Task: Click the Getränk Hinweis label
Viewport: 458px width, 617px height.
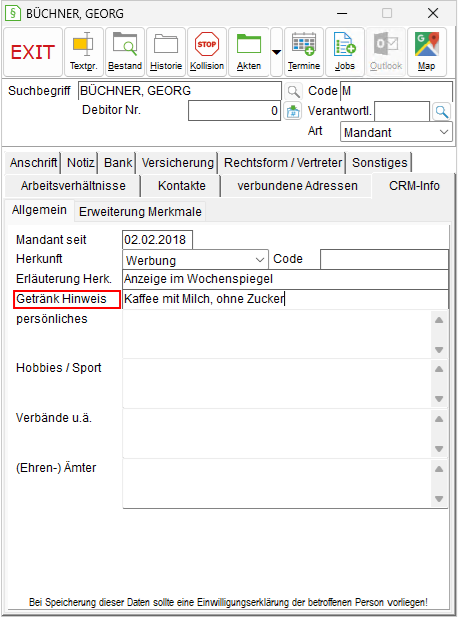Action: click(x=61, y=299)
